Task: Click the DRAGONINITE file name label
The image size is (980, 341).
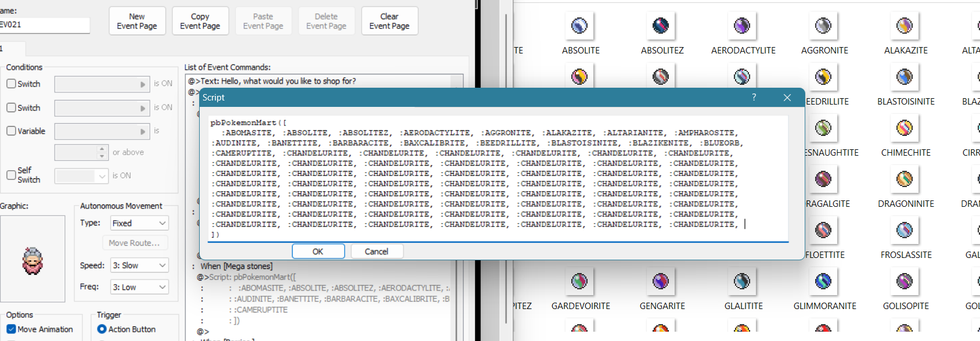Action: coord(906,204)
